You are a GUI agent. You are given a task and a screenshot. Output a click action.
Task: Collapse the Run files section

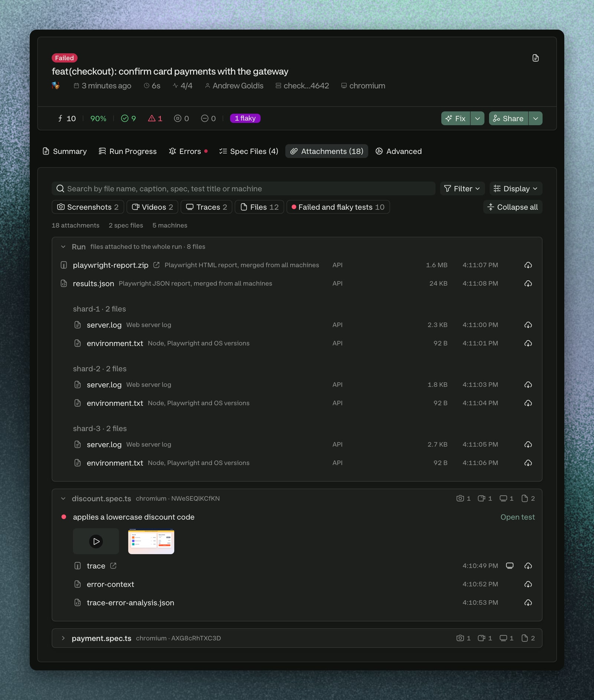pyautogui.click(x=63, y=247)
